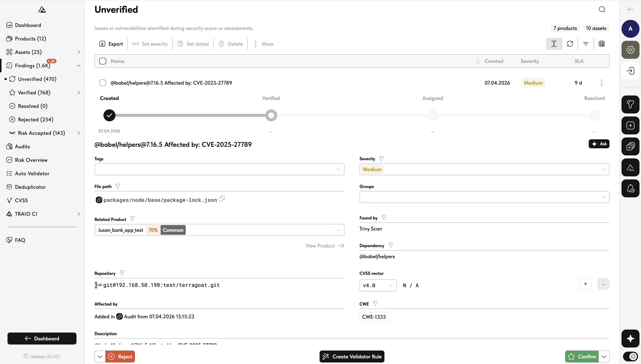
Task: Click the filter funnel next to Related Product
Action: [x=133, y=219]
